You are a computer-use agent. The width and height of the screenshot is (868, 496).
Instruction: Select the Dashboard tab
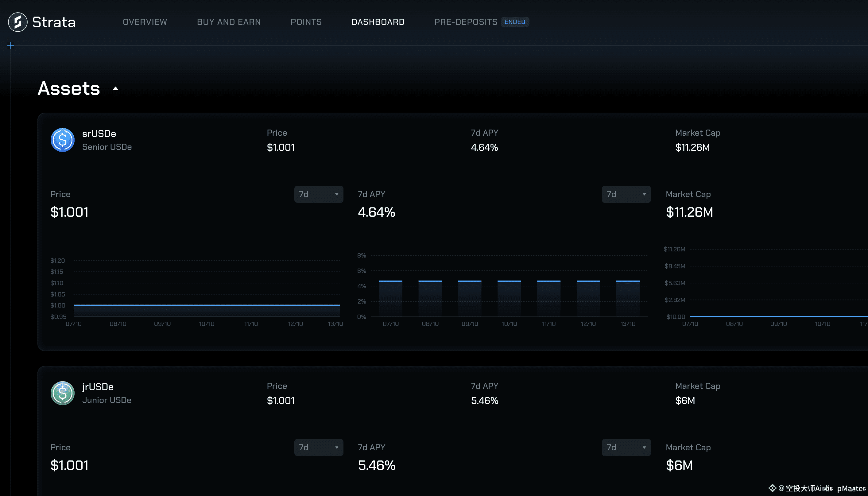click(x=378, y=22)
